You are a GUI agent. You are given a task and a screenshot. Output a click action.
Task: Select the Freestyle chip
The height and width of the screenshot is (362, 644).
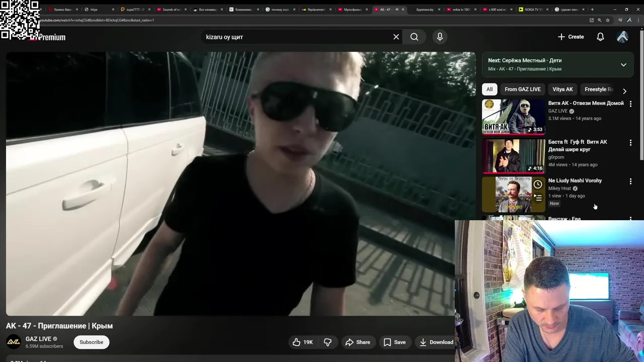pyautogui.click(x=598, y=89)
